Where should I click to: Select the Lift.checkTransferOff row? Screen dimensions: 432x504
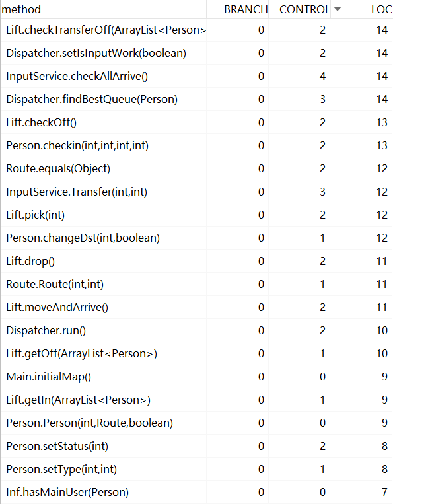pyautogui.click(x=197, y=30)
